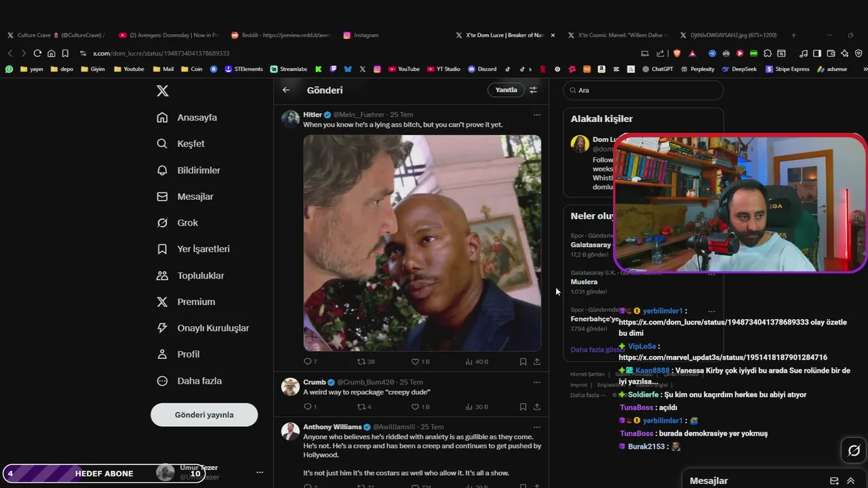Show more bookmarks chevron

pyautogui.click(x=864, y=69)
